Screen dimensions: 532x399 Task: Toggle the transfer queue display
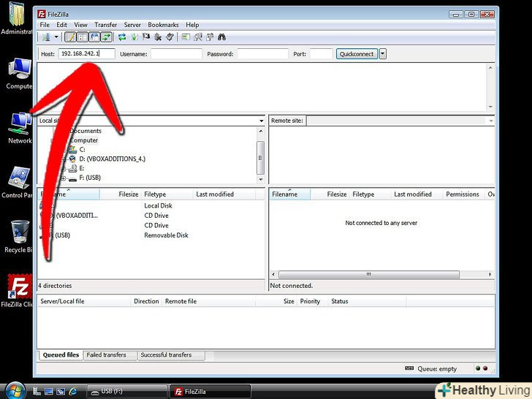click(x=107, y=37)
